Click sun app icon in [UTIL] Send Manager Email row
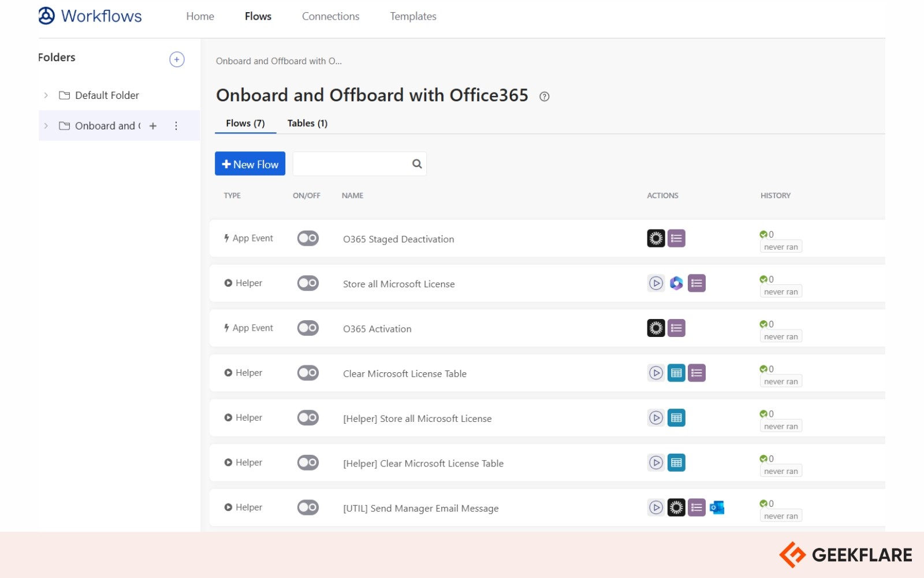Image resolution: width=924 pixels, height=578 pixels. pyautogui.click(x=676, y=507)
